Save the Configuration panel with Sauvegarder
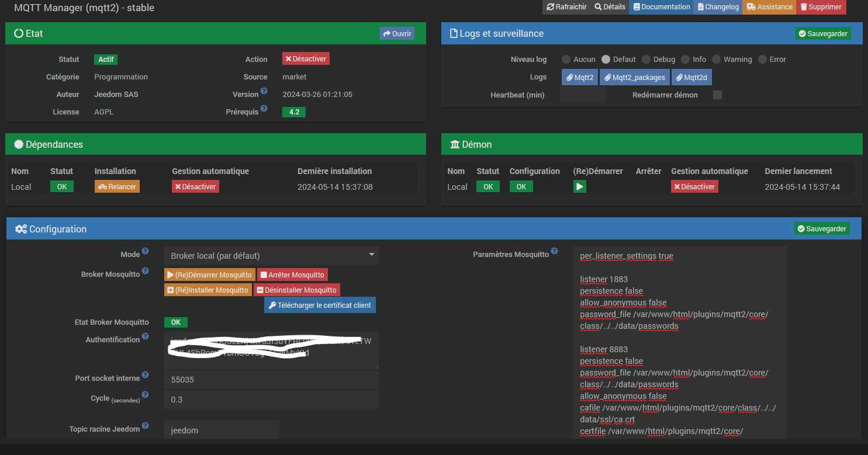The width and height of the screenshot is (868, 455). pyautogui.click(x=822, y=228)
